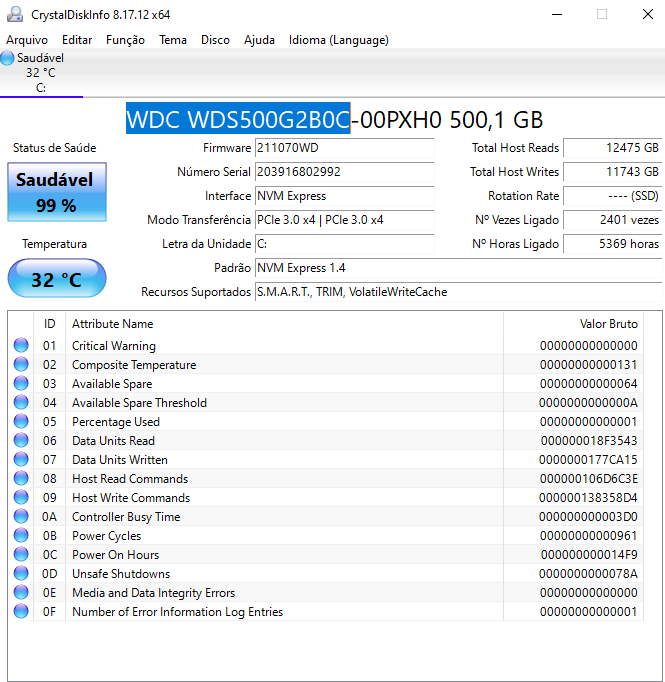Click status orb for Composite Temperature row

[21, 364]
